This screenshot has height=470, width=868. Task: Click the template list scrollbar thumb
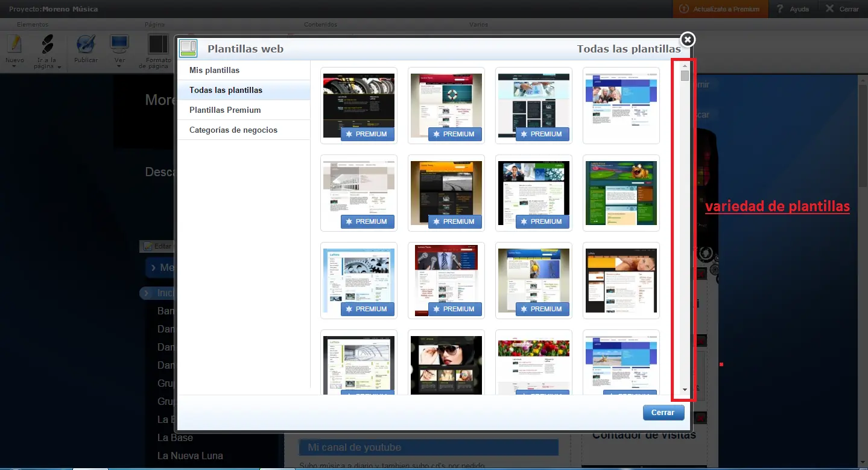click(x=685, y=75)
